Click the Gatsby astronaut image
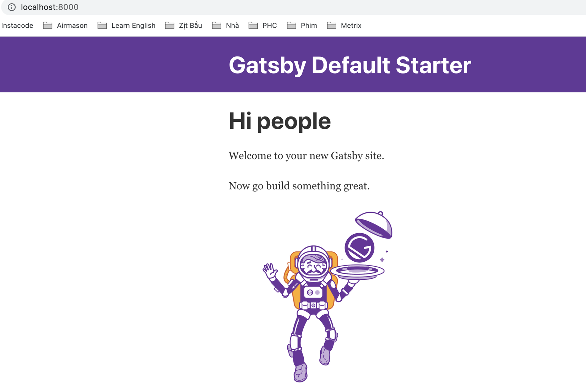The width and height of the screenshot is (586, 392). (x=327, y=296)
